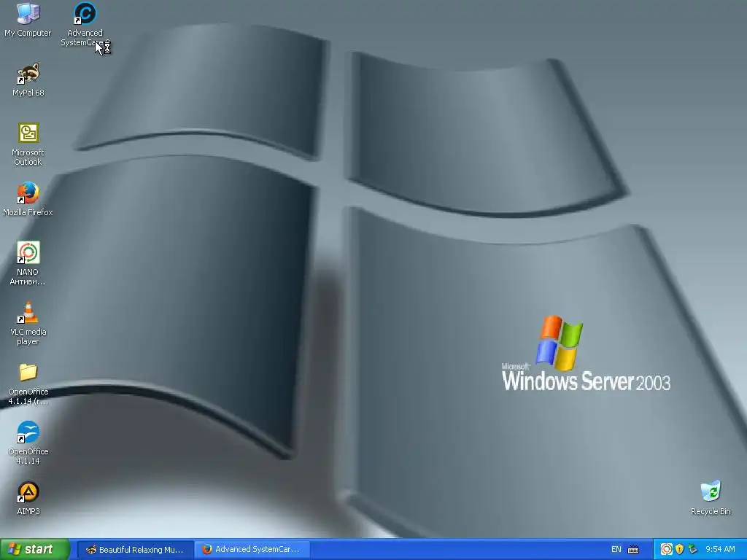Click the Safely Remove Hardware tray icon
This screenshot has width=747, height=560.
click(x=692, y=550)
